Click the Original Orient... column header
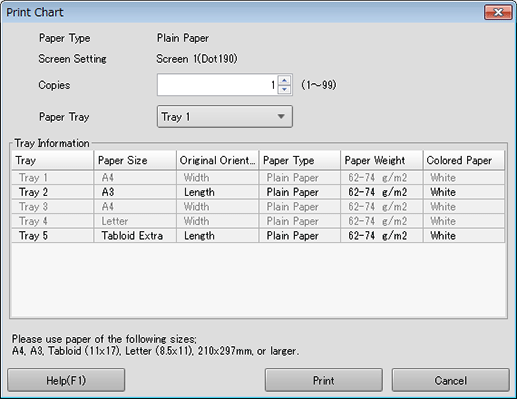 coord(217,160)
